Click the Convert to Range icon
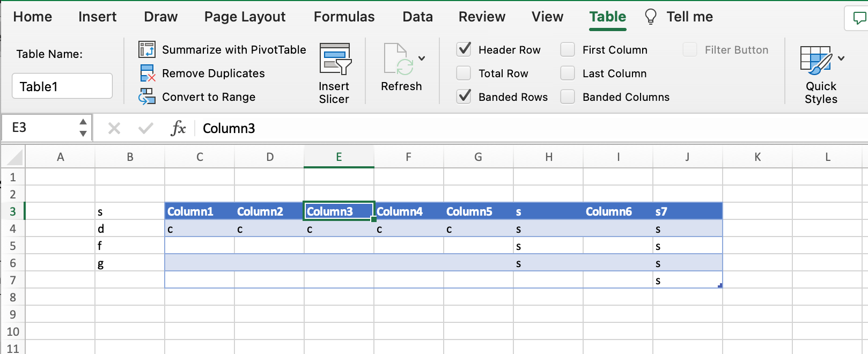 [147, 97]
